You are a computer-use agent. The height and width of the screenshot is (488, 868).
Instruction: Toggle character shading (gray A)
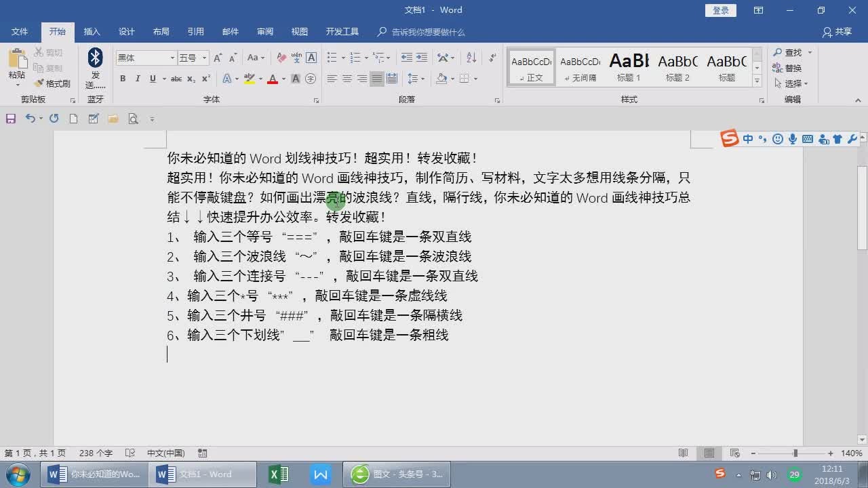[296, 79]
